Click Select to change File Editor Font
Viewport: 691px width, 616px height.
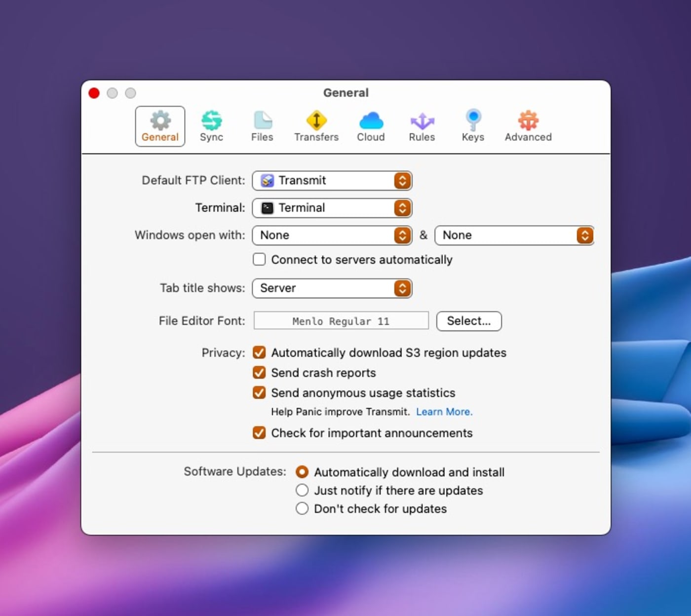pos(468,321)
